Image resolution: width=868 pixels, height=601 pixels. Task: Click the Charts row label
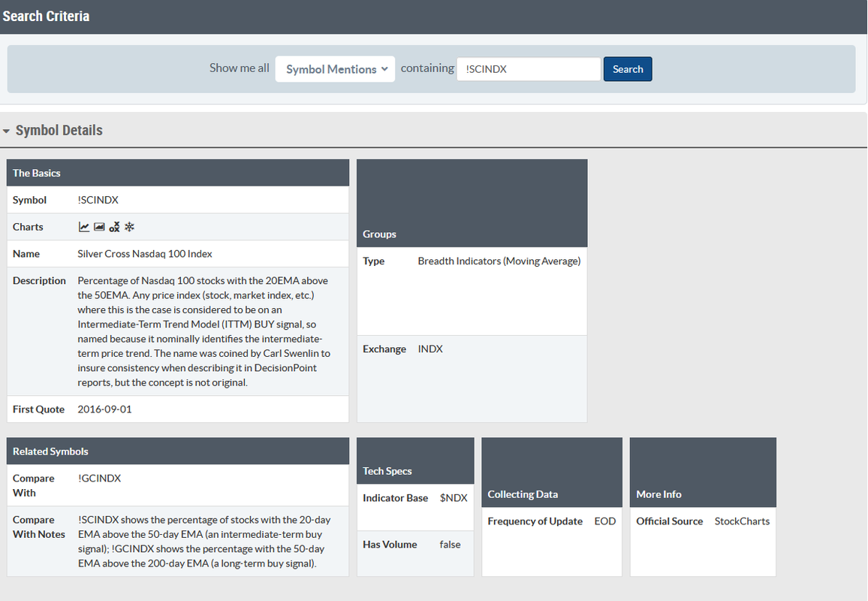point(28,227)
